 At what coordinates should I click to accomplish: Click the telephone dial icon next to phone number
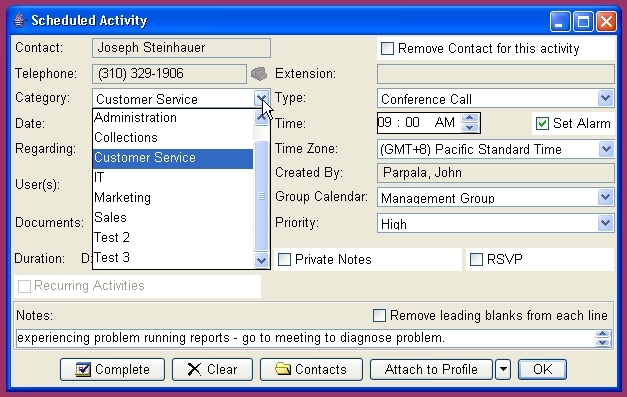[x=259, y=74]
